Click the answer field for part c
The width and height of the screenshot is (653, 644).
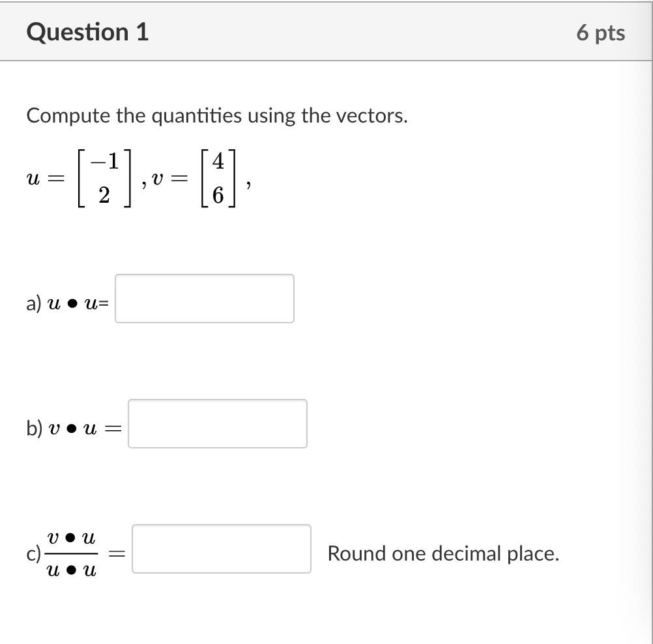click(x=222, y=549)
